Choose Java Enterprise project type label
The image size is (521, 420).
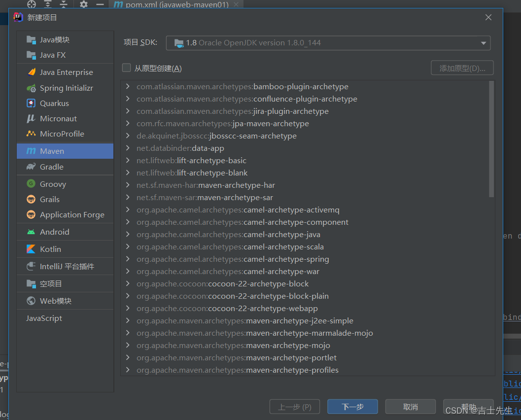pyautogui.click(x=67, y=72)
